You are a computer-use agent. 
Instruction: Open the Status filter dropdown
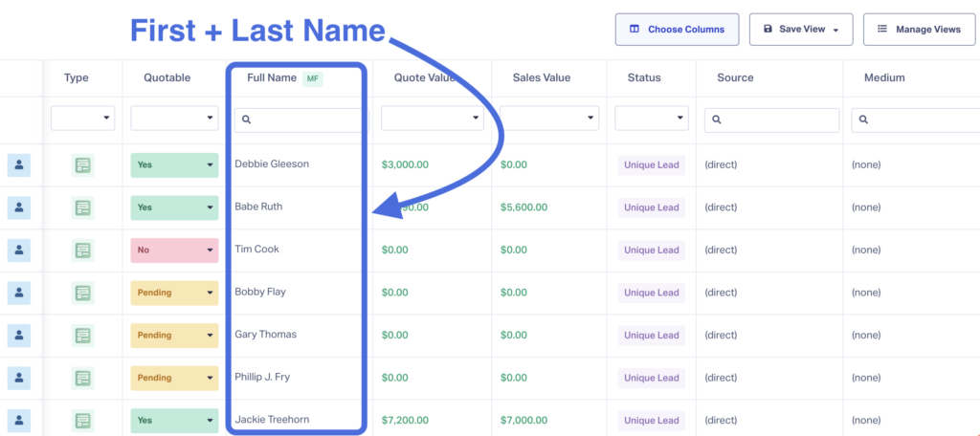point(652,118)
